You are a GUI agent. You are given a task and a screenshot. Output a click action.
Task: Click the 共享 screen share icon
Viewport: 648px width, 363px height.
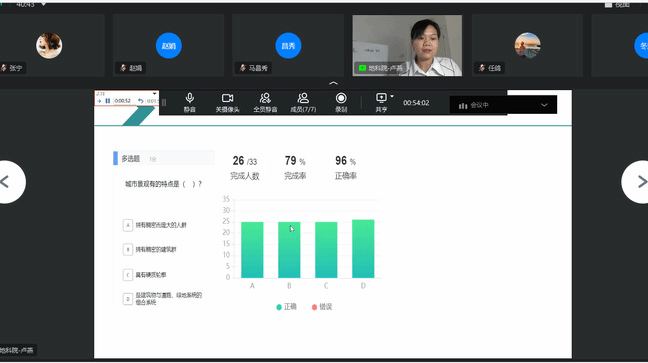(x=381, y=102)
